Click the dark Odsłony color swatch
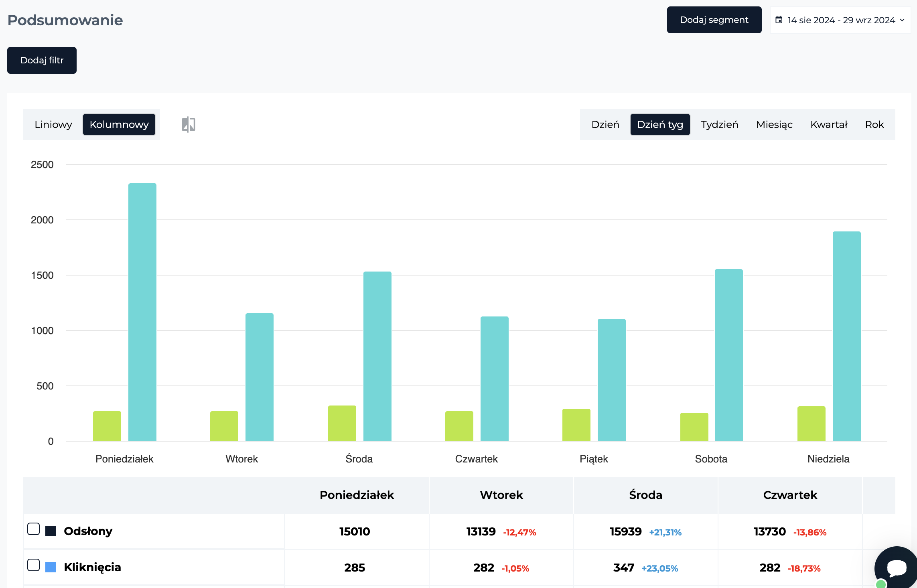 pos(51,531)
